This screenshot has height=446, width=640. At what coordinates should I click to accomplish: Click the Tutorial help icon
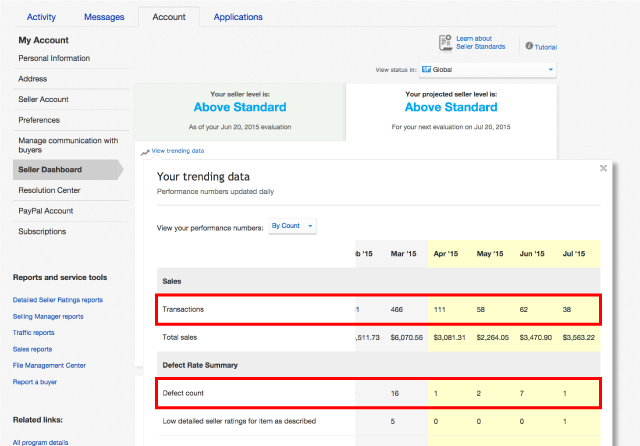[x=529, y=46]
